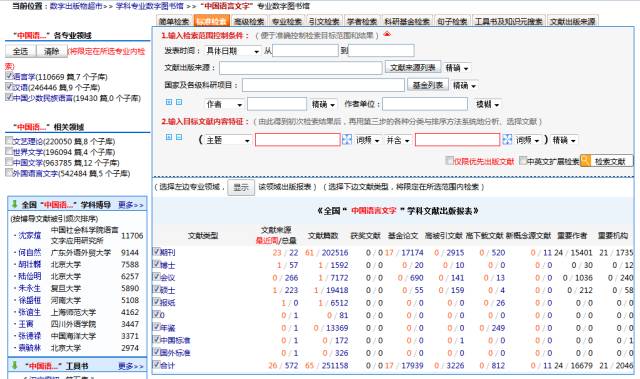Switch to the 工具书及知识元搜索 tab
The height and width of the screenshot is (379, 640).
[x=508, y=21]
